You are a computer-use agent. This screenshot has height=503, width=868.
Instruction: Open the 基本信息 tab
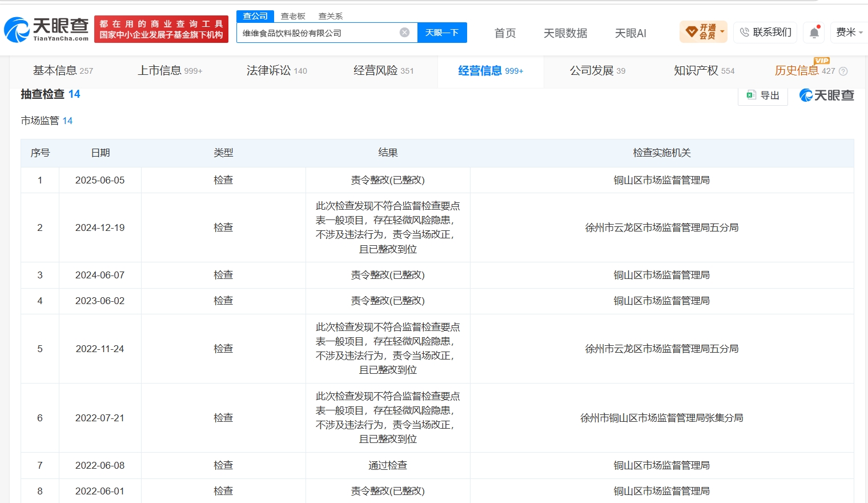coord(63,71)
